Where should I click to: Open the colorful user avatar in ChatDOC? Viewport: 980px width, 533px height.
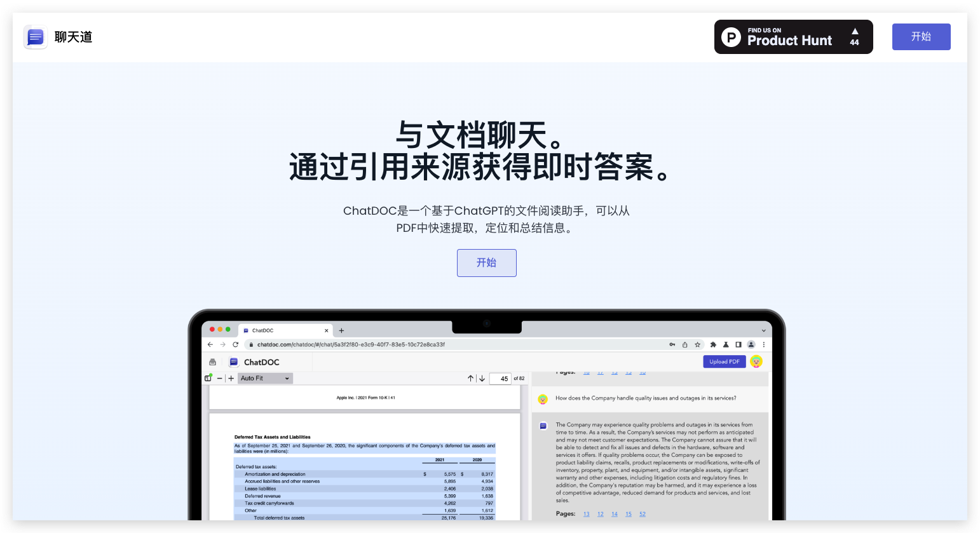click(x=756, y=361)
